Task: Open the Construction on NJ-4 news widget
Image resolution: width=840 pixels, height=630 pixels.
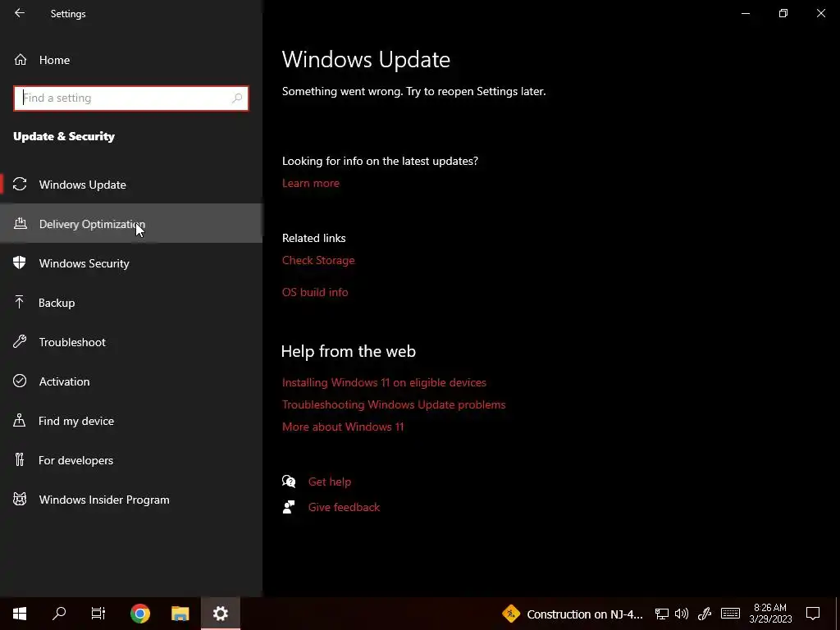Action: (572, 614)
